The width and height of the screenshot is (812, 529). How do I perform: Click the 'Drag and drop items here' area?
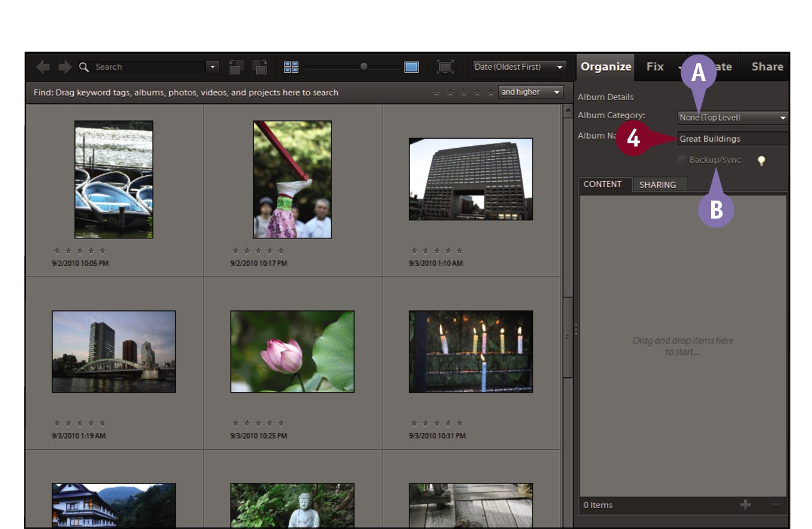click(x=683, y=346)
